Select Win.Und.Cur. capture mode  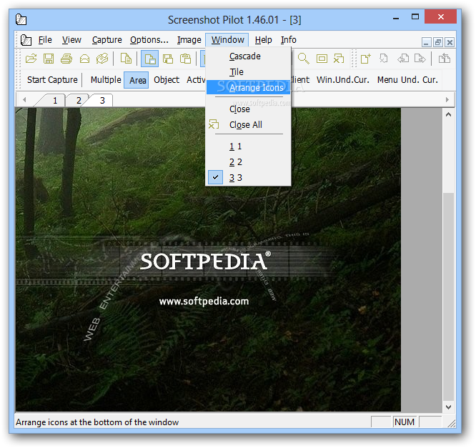[x=343, y=80]
